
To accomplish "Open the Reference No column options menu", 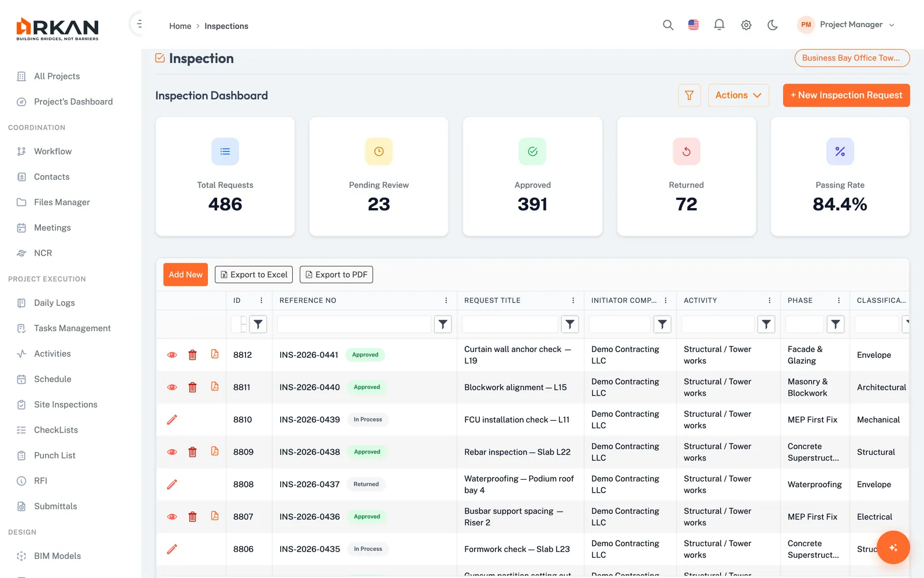I will pyautogui.click(x=446, y=301).
